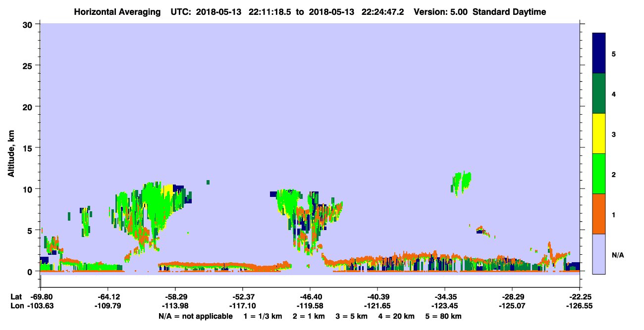Viewport: 644px width, 330px height.
Task: Click latitude value -22.25
Action: point(580,297)
